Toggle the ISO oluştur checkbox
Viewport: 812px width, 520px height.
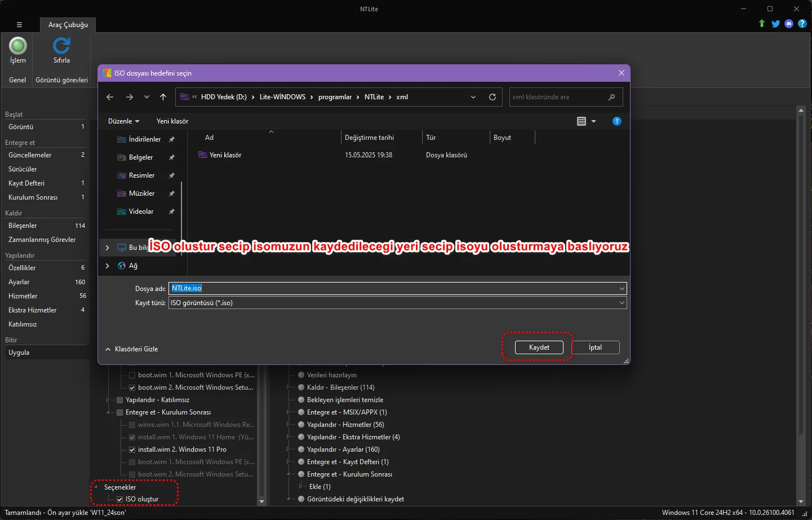click(x=120, y=499)
